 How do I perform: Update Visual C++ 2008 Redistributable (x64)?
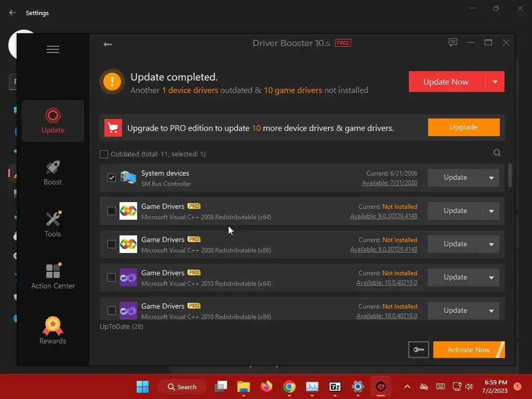[455, 211]
